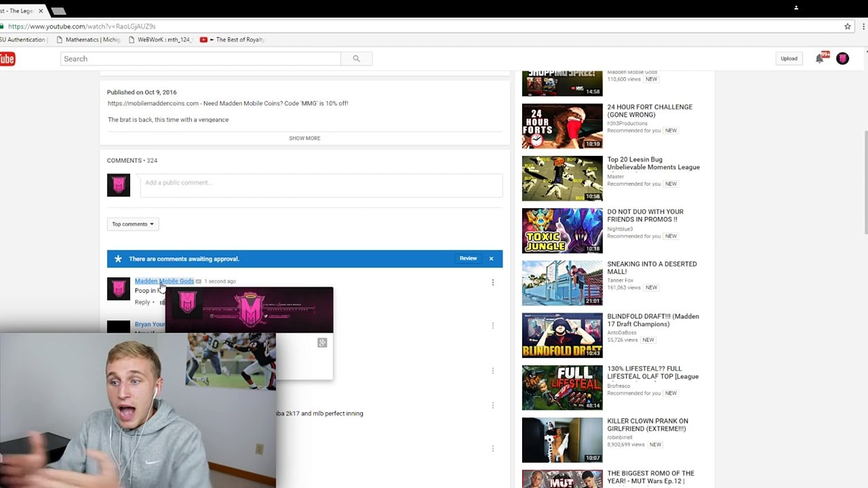
Task: Open Madden Mobile Gods commenter name link
Action: [164, 281]
